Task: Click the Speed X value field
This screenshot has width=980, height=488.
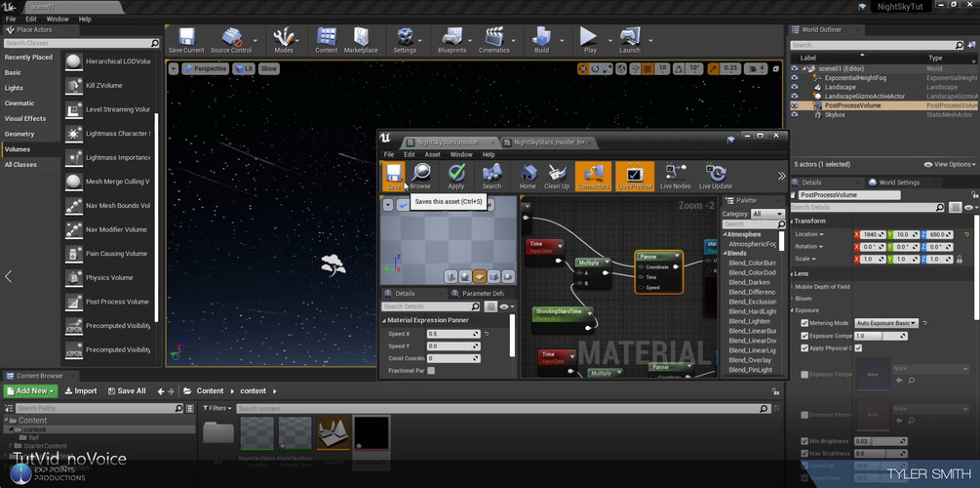Action: (x=453, y=334)
